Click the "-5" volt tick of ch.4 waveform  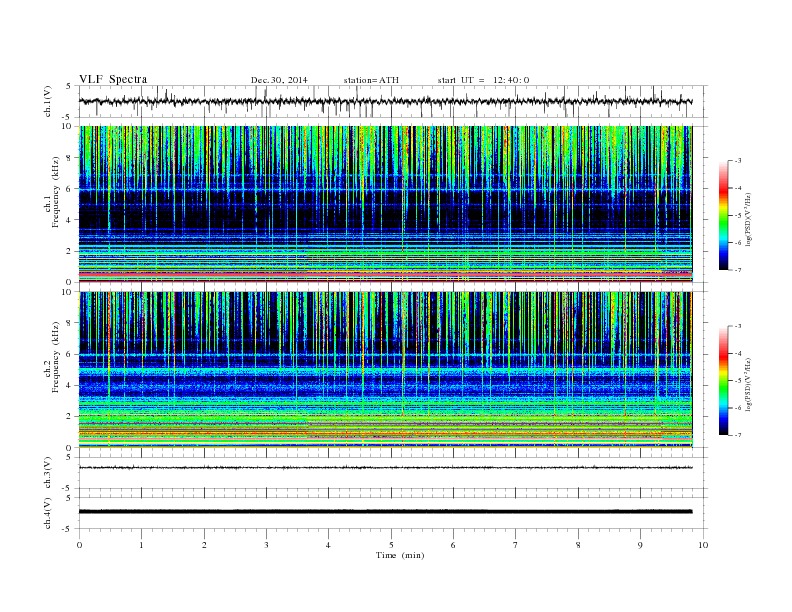(67, 529)
